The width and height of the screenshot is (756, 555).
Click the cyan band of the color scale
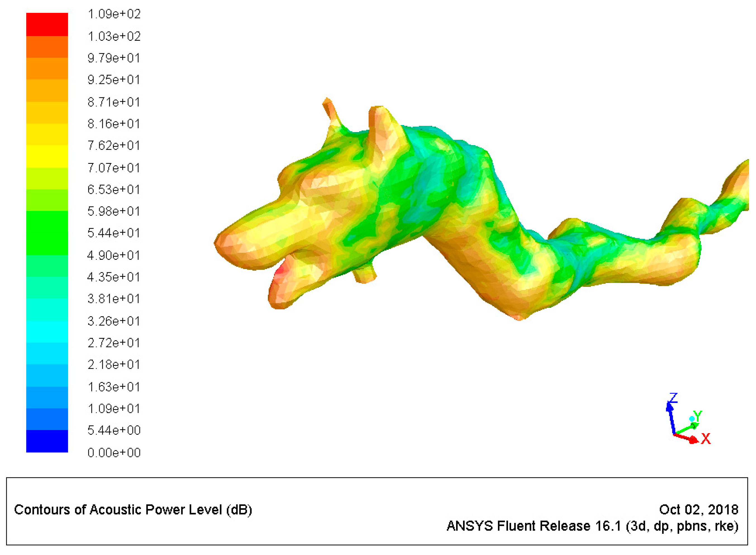pyautogui.click(x=47, y=331)
